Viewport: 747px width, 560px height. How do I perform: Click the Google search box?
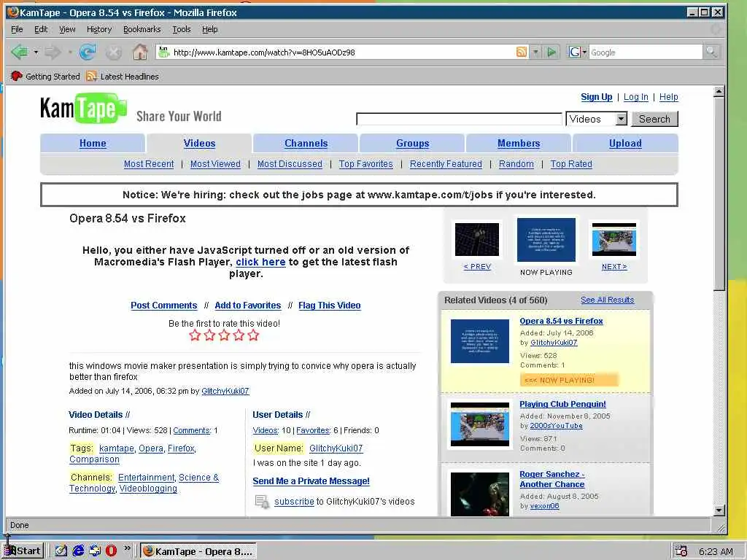tap(646, 52)
